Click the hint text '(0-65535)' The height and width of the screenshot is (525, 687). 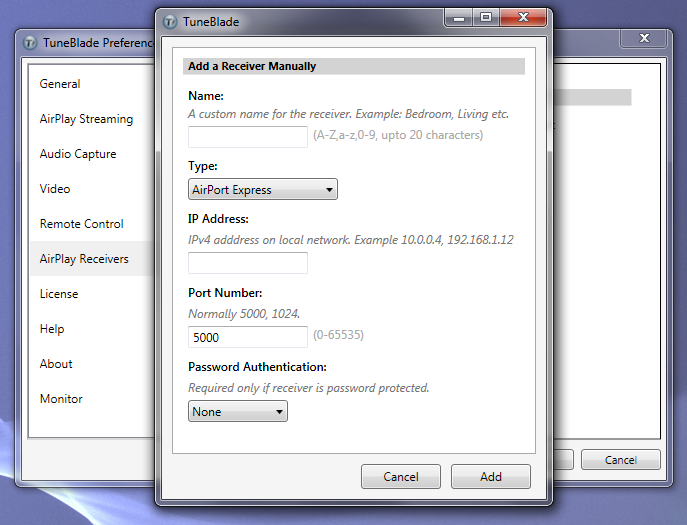click(338, 335)
